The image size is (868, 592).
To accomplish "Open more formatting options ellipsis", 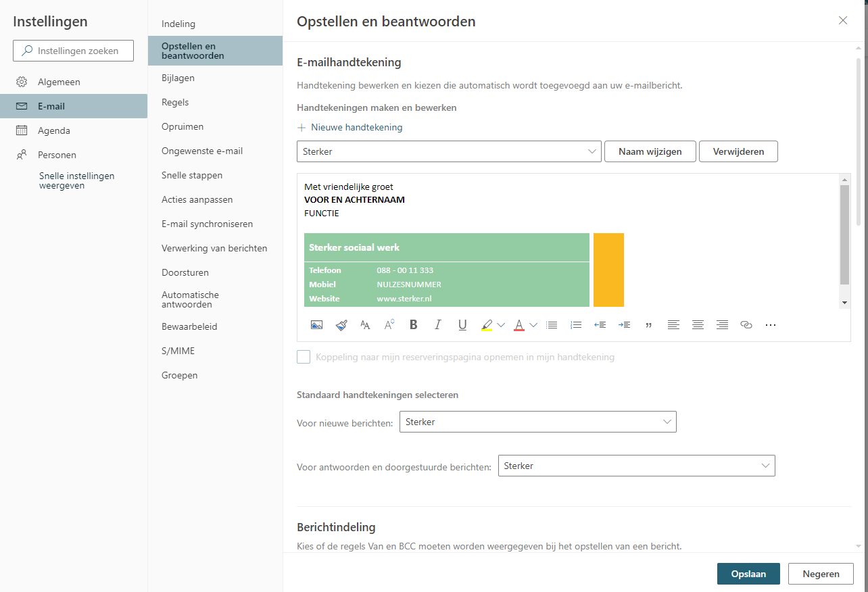I will coord(771,325).
